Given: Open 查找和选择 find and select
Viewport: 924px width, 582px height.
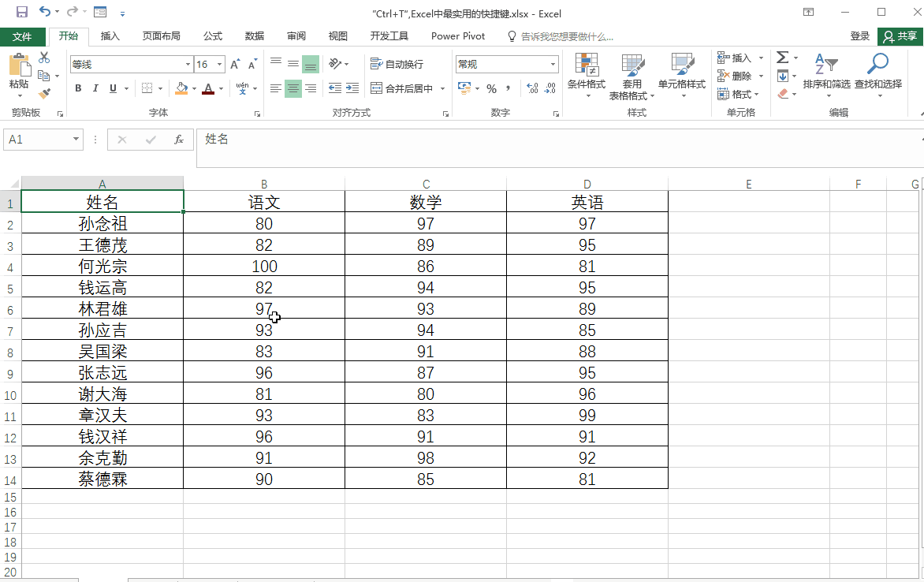Looking at the screenshot, I should (878, 74).
